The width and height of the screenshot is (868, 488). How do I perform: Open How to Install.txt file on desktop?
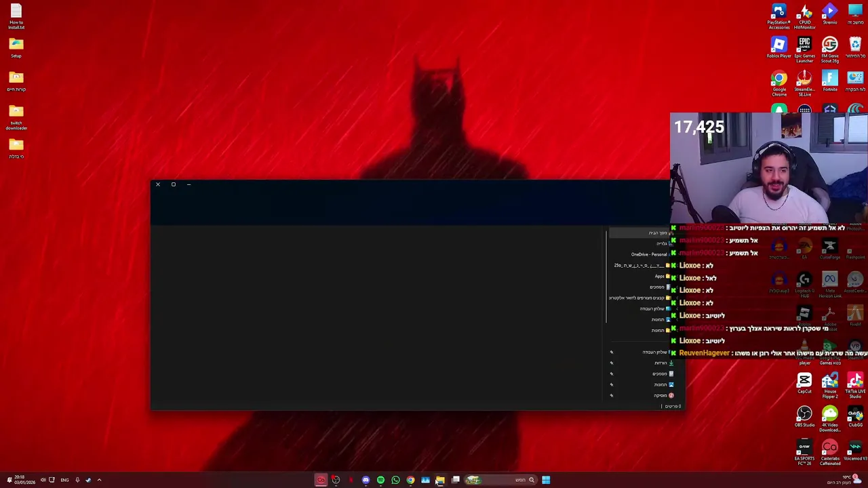point(16,17)
